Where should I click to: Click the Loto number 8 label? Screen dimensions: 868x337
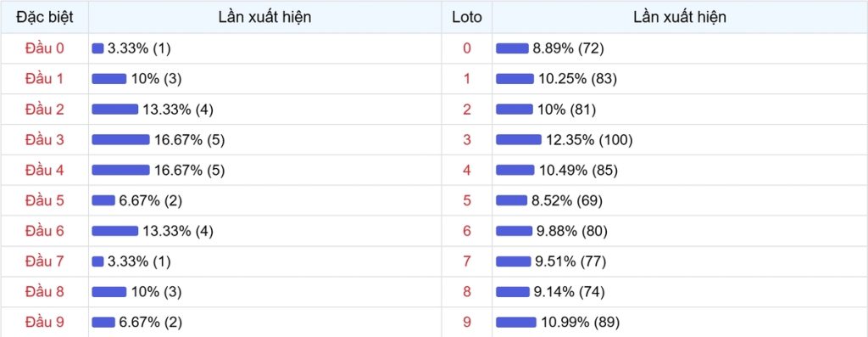point(467,291)
